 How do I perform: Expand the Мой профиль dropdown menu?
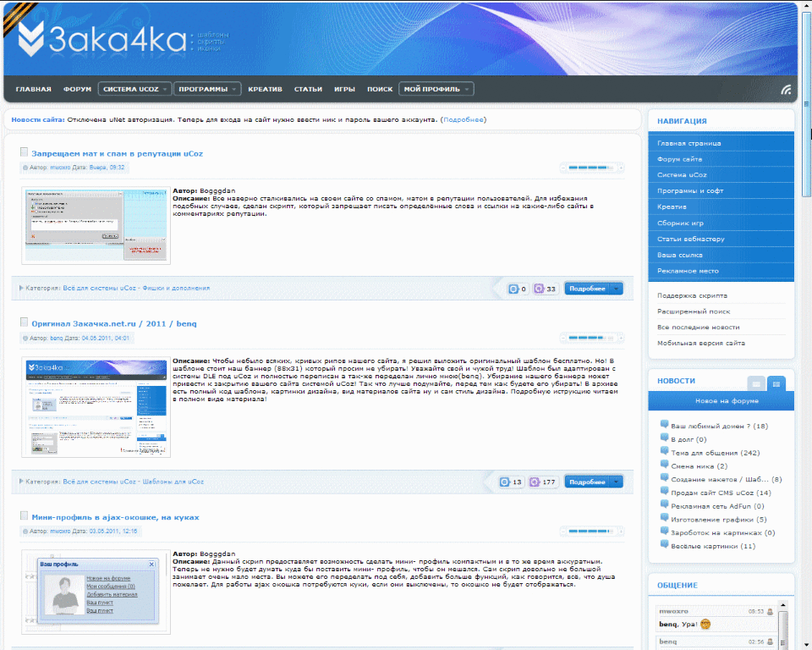[436, 89]
